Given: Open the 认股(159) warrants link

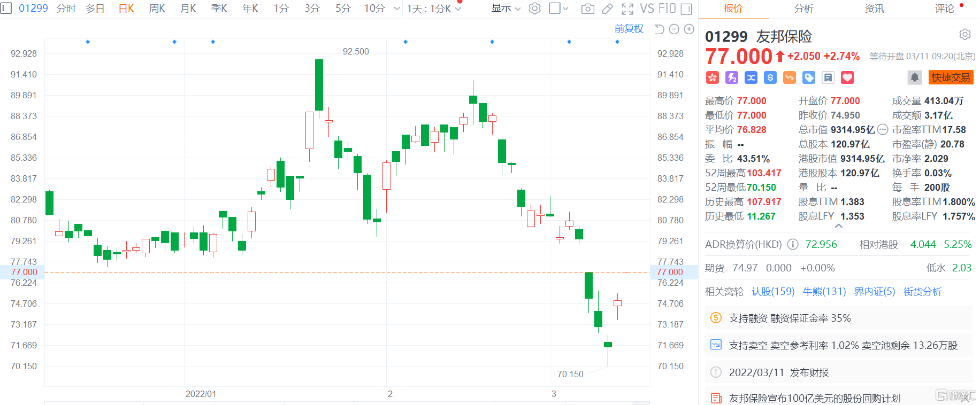Looking at the screenshot, I should tap(773, 291).
